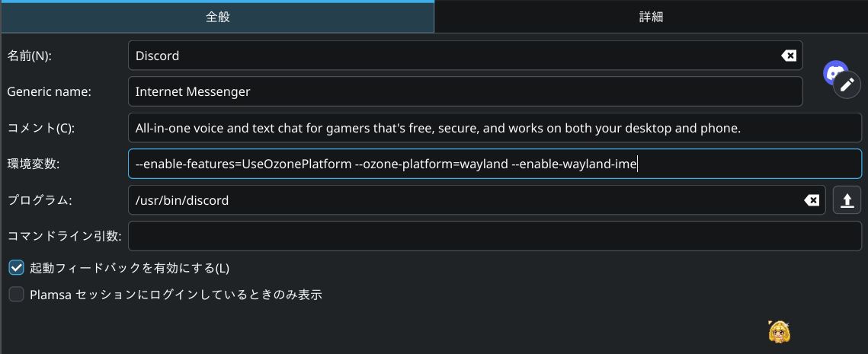Open the 詳細 tab
The width and height of the screenshot is (868, 354).
point(651,17)
